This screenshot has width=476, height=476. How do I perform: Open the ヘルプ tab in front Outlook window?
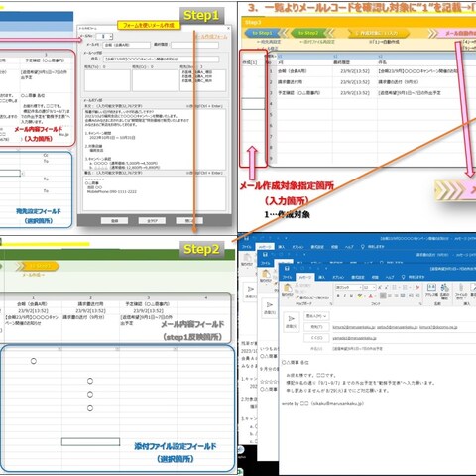[x=390, y=277]
